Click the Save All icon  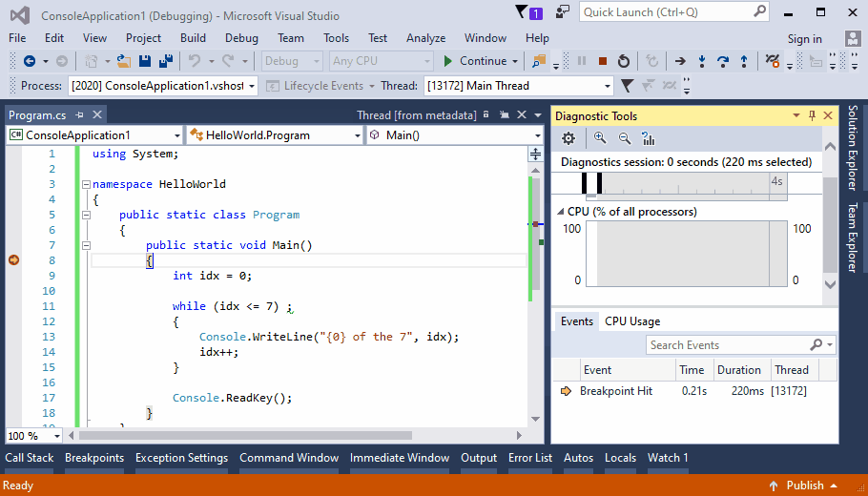click(166, 61)
